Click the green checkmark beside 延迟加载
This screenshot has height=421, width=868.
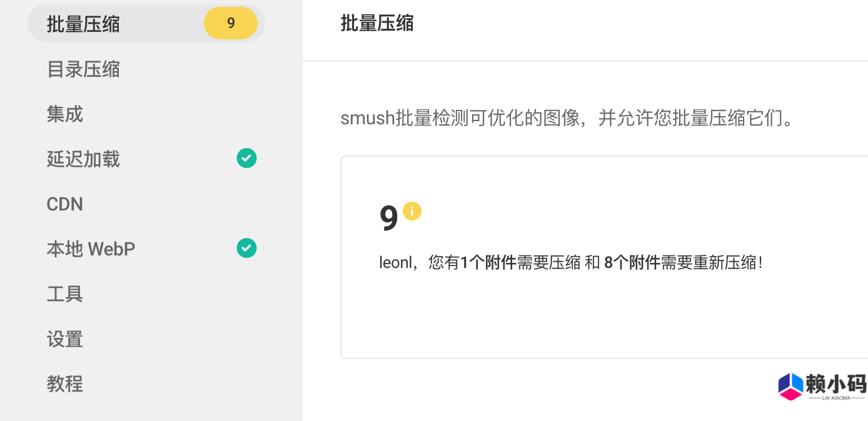[x=246, y=158]
